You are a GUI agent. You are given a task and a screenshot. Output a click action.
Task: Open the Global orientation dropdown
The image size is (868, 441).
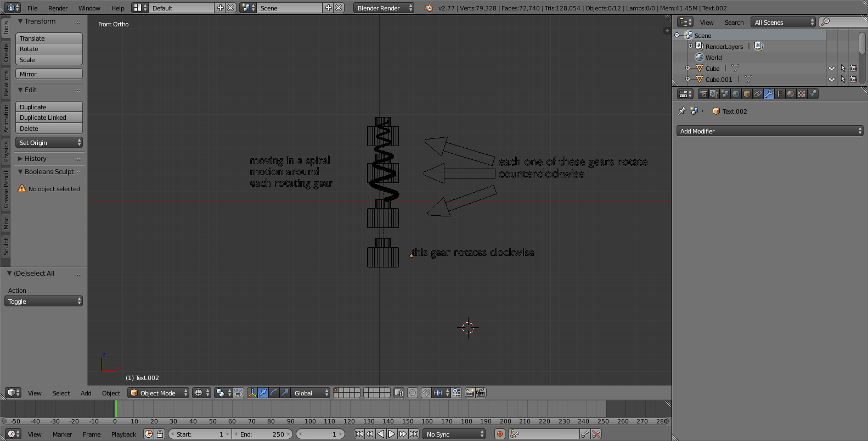tap(311, 393)
